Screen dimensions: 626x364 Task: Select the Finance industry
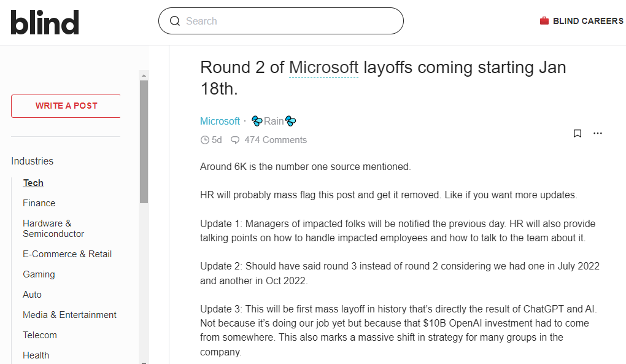click(39, 203)
